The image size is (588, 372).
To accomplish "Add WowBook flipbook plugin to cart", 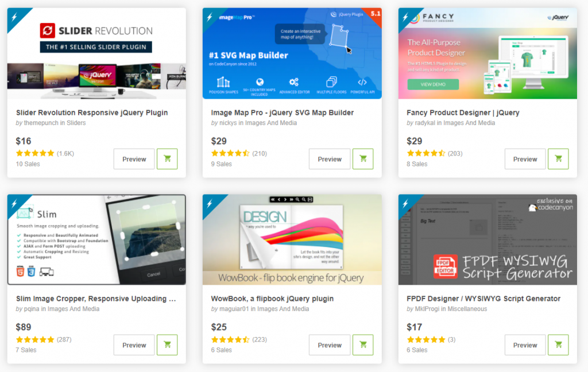I will point(363,345).
